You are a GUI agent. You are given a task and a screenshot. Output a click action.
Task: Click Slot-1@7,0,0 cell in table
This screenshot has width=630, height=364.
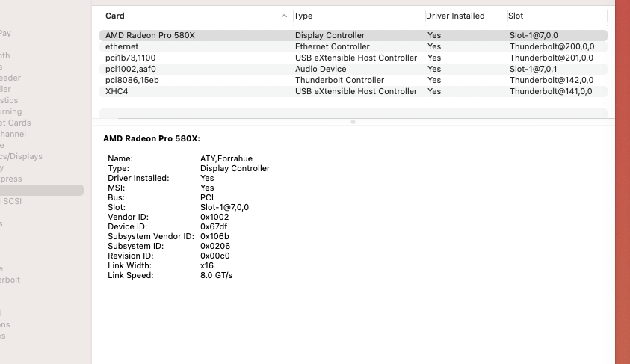(x=534, y=35)
